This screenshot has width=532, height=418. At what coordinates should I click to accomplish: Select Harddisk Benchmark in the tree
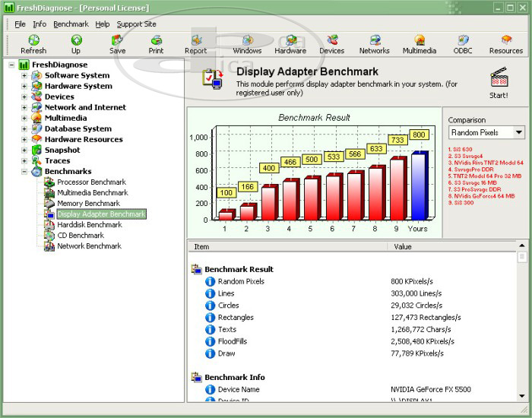tap(89, 225)
